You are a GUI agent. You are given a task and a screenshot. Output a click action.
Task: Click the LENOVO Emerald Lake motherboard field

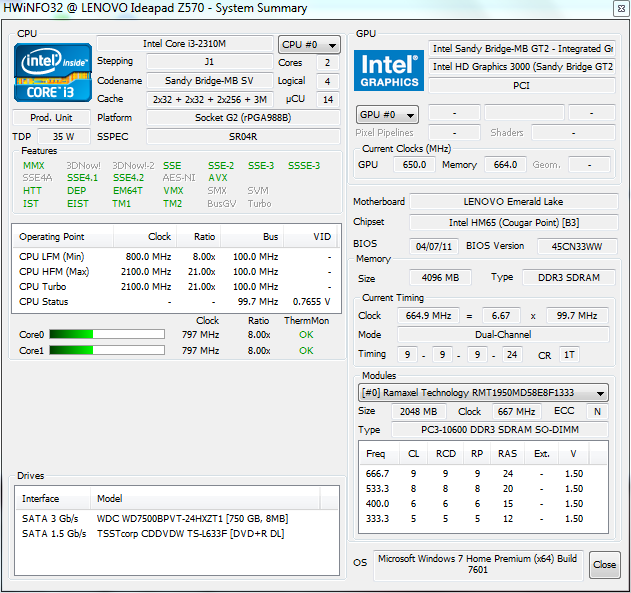pyautogui.click(x=513, y=202)
